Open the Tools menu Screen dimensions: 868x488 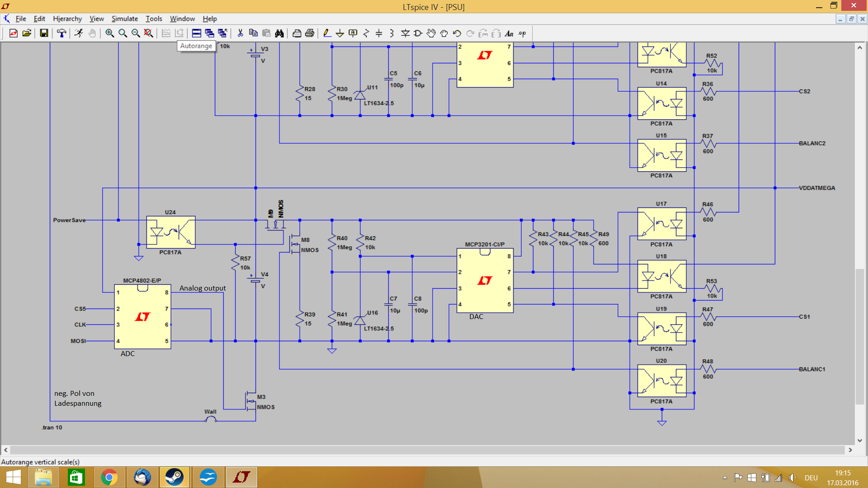click(x=154, y=19)
